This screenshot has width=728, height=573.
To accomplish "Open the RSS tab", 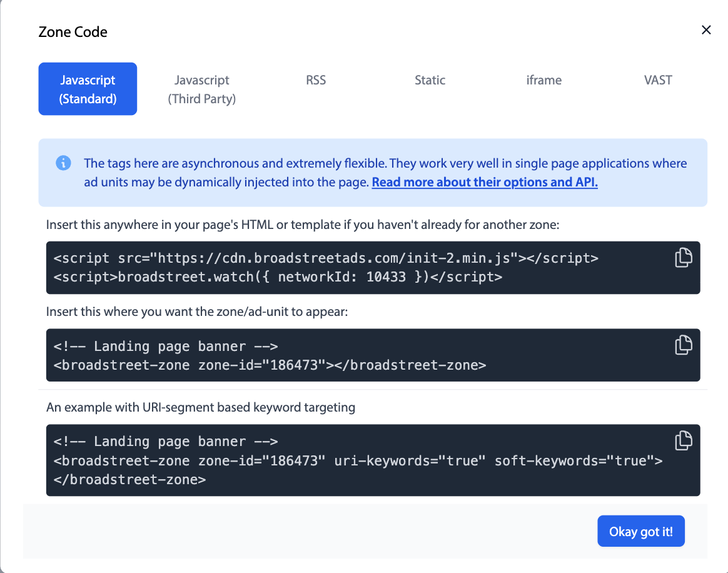I will [x=316, y=80].
